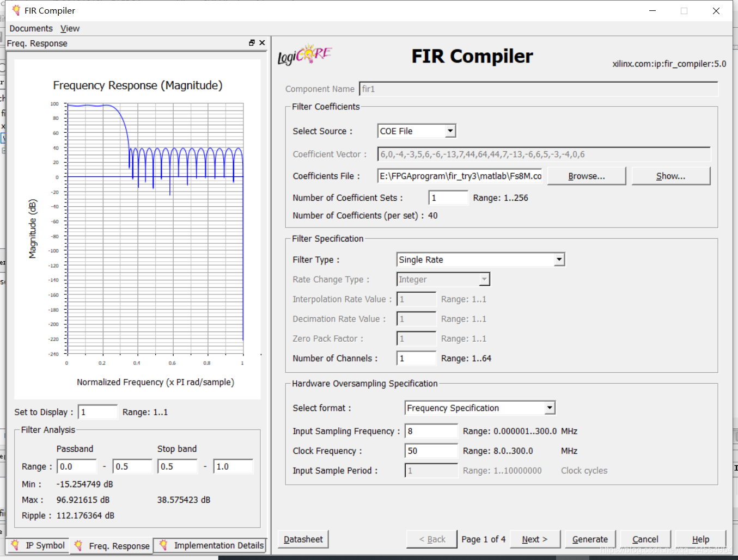Image resolution: width=738 pixels, height=560 pixels.
Task: Click the Ripple value 112.176364 dB
Action: click(86, 515)
